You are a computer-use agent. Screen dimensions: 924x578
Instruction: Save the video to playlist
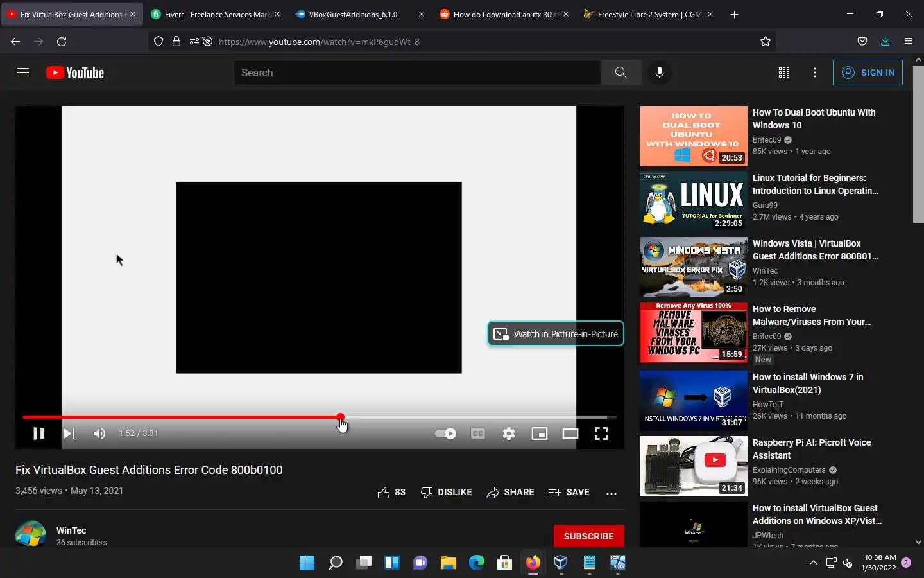click(x=569, y=493)
